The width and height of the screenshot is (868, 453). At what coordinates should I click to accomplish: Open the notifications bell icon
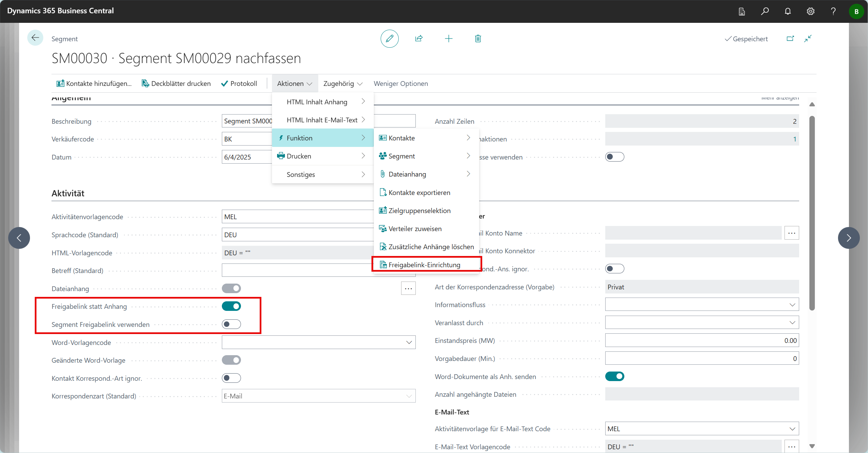(x=788, y=11)
